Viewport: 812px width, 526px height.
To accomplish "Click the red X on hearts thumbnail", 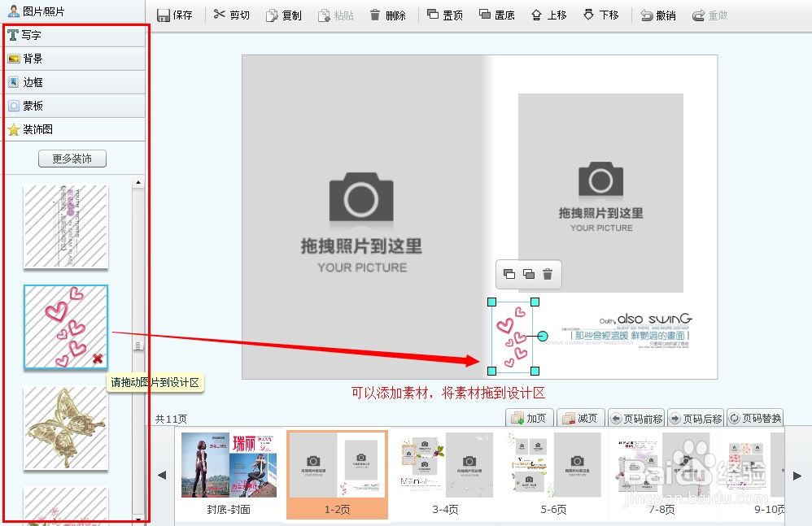I will (98, 359).
